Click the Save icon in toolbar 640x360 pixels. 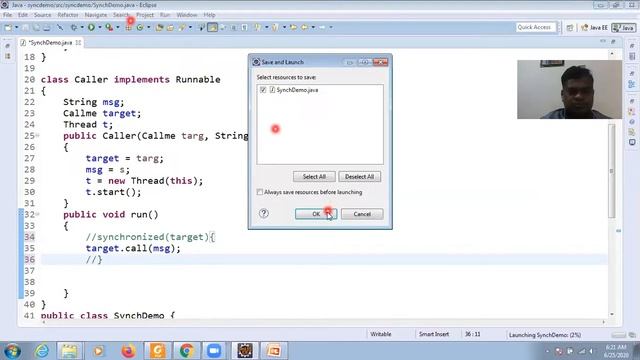point(25,27)
